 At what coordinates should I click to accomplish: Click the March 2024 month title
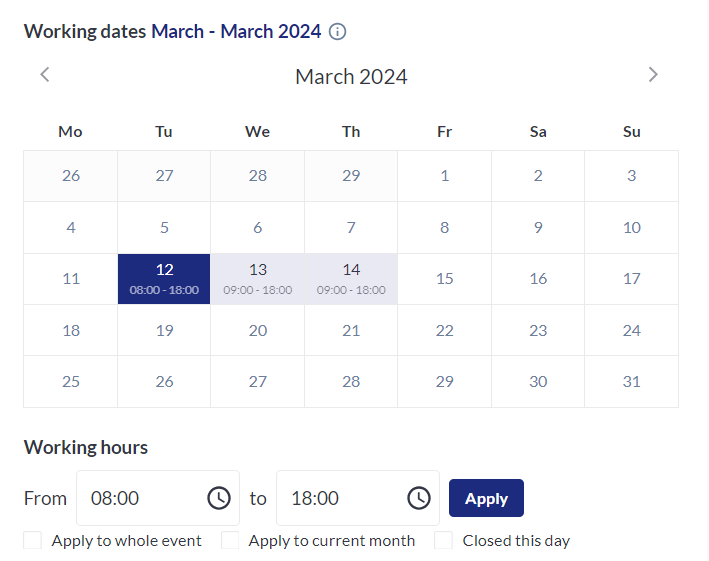click(x=351, y=76)
